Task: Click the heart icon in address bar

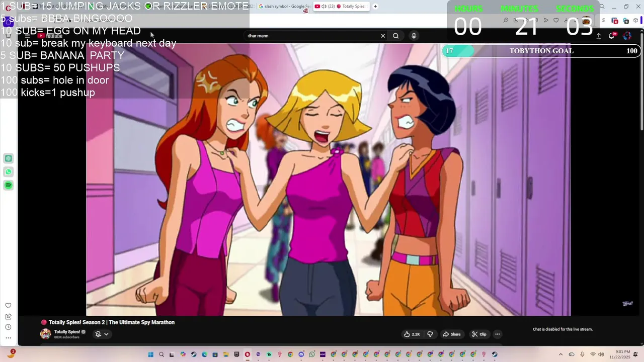Action: click(x=556, y=21)
